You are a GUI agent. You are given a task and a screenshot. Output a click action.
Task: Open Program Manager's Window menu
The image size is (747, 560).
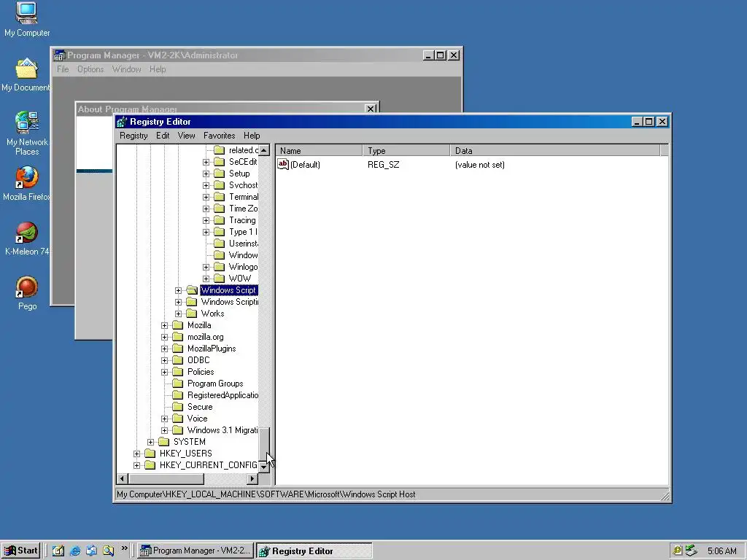(x=126, y=69)
